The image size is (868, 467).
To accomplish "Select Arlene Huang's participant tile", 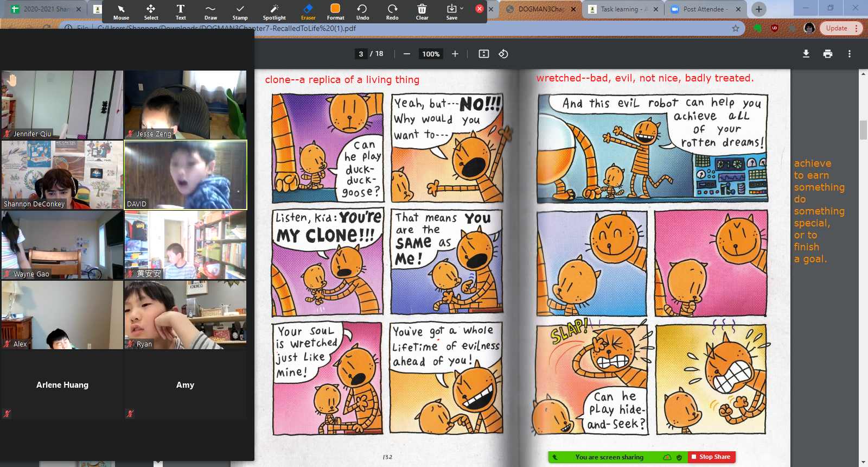I will coord(62,385).
